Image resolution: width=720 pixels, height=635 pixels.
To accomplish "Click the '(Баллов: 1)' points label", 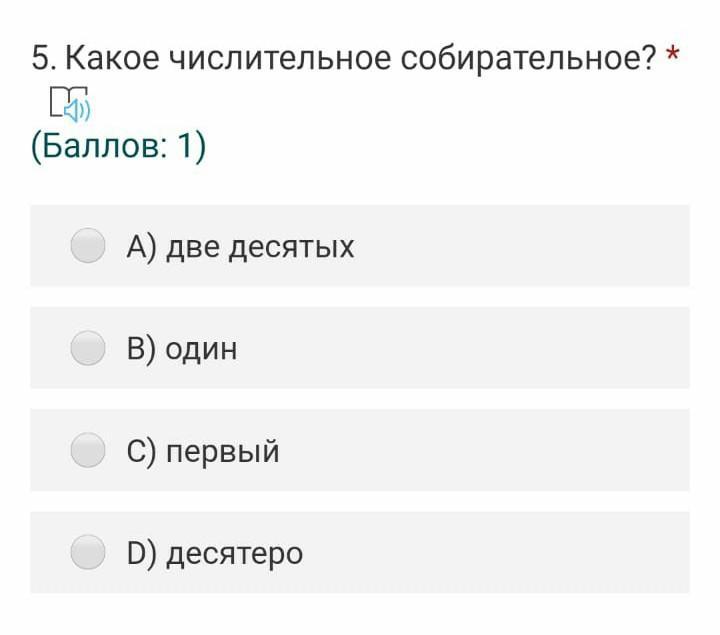I will coord(118,146).
